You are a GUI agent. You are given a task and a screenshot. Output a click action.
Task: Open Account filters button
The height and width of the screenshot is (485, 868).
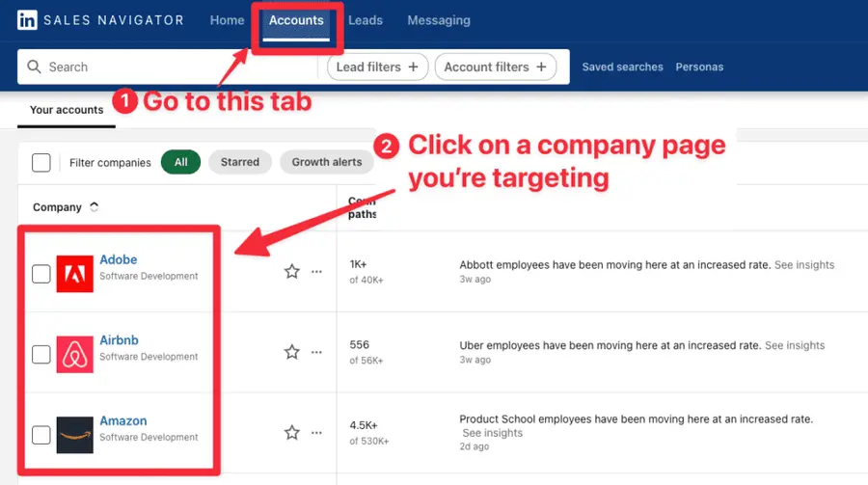pyautogui.click(x=496, y=67)
